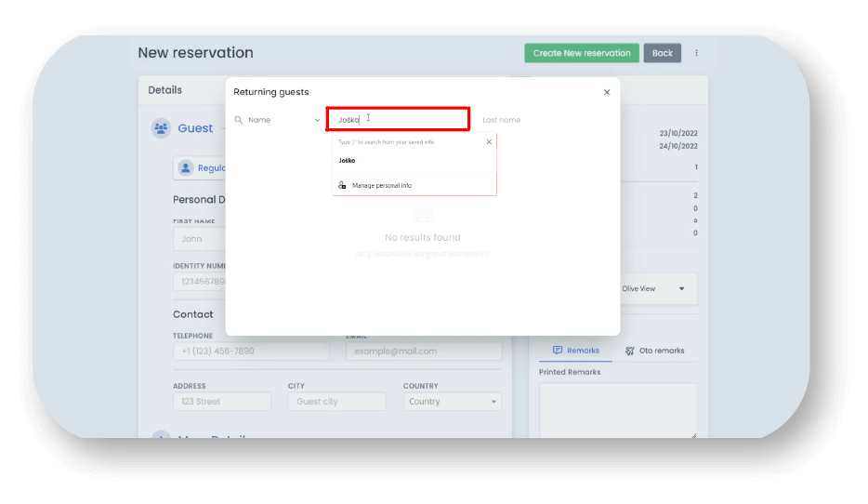
Task: Click the 23/10/2022 date value
Action: pos(678,133)
